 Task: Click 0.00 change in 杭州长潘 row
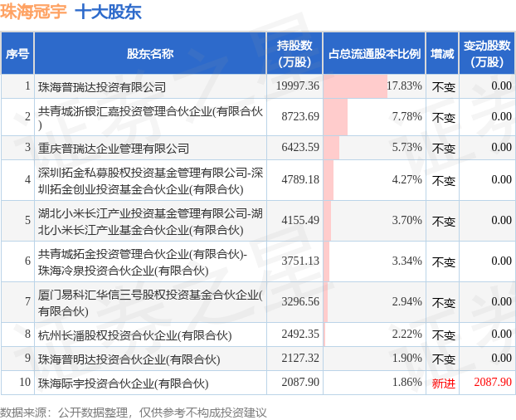click(x=502, y=334)
